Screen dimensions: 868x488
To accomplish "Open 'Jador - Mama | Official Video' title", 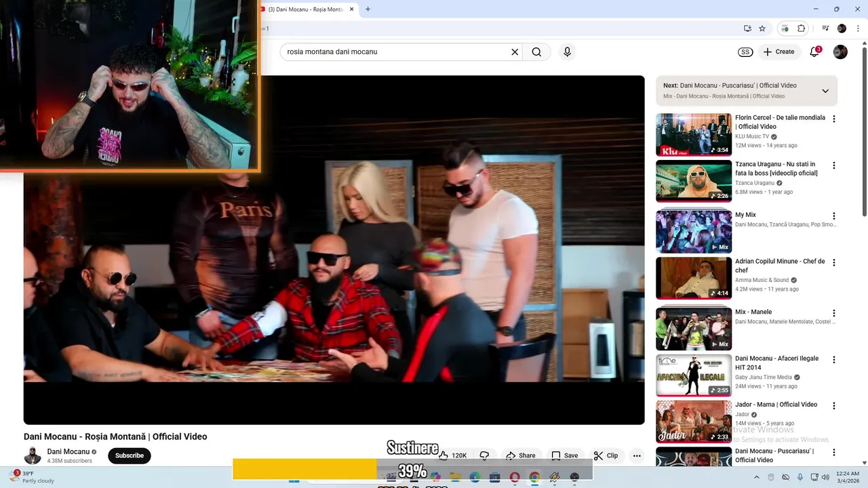I will pyautogui.click(x=776, y=405).
